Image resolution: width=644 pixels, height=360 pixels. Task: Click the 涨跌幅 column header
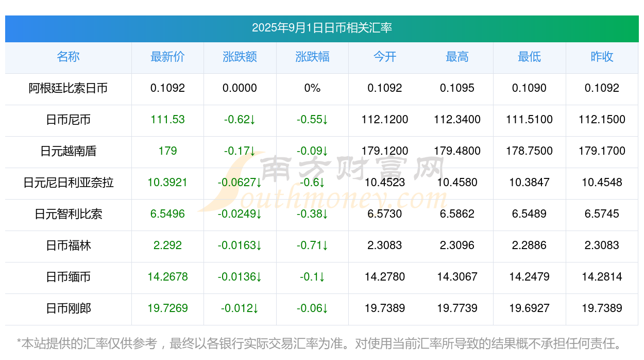point(312,57)
